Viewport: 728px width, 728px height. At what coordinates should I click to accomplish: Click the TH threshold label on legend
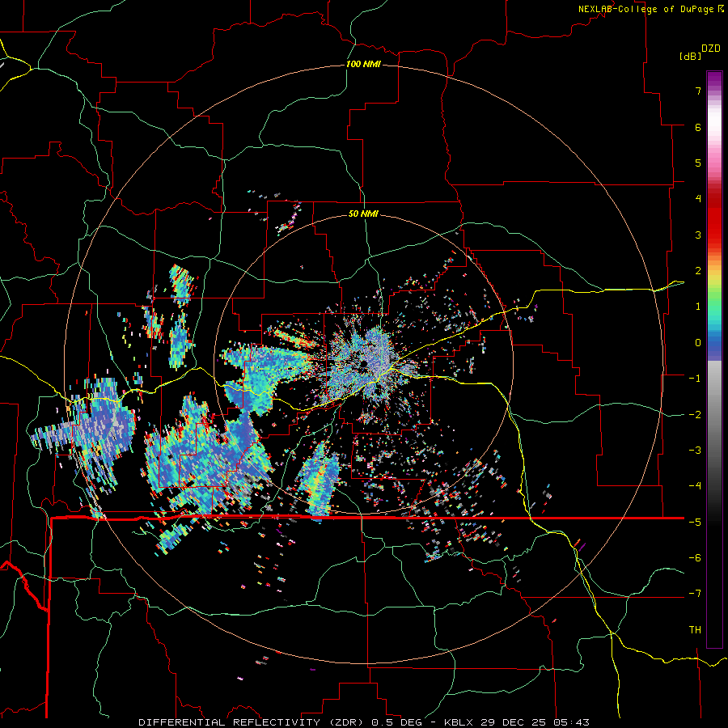(x=695, y=630)
